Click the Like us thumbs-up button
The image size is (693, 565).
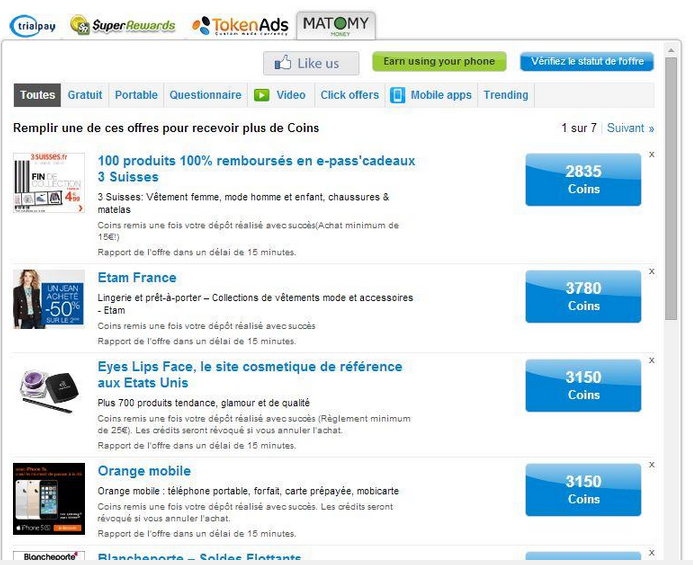click(x=311, y=63)
